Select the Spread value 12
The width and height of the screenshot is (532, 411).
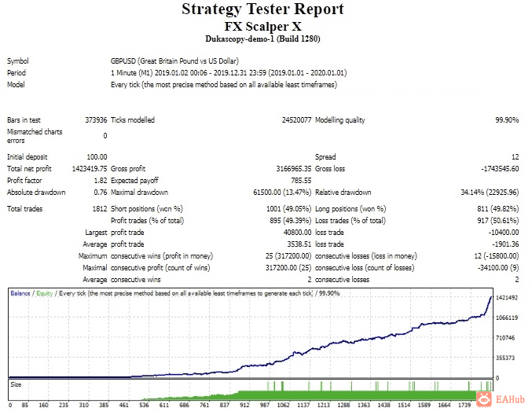click(515, 157)
